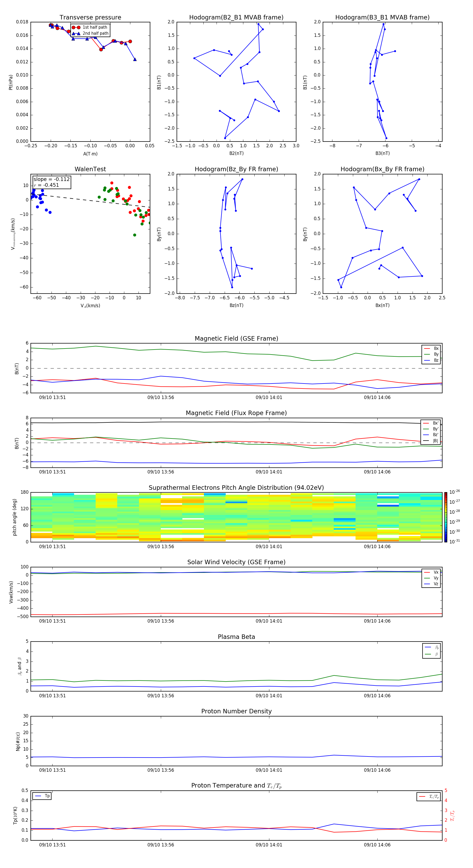Click the 'Hodogram(B3_B1 MVAB frame)' title
Screen dimensions: 473x868
click(382, 17)
